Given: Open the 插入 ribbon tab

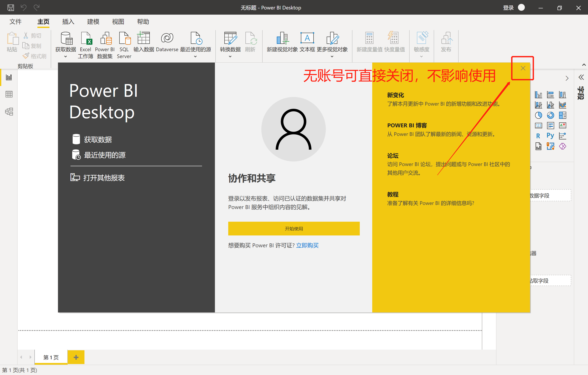Looking at the screenshot, I should click(x=68, y=22).
